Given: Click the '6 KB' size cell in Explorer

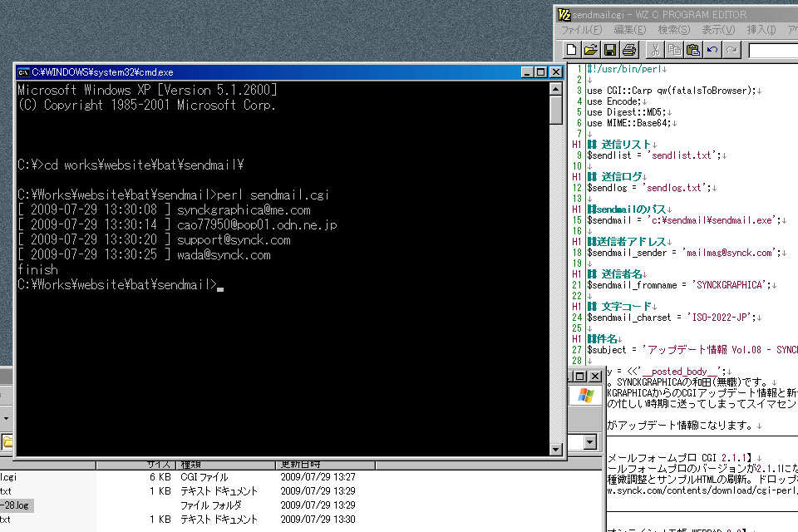Looking at the screenshot, I should pyautogui.click(x=160, y=477).
